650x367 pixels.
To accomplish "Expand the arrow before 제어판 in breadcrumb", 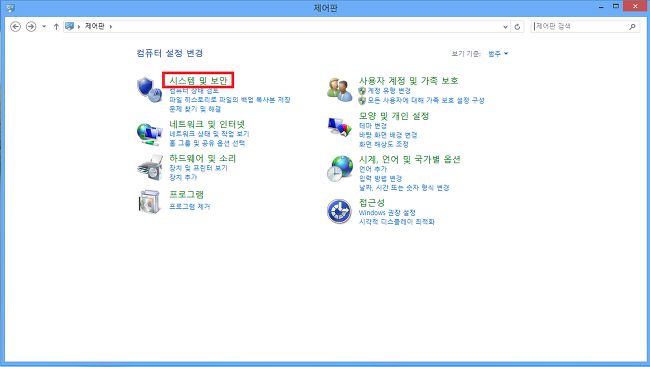I will 79,27.
